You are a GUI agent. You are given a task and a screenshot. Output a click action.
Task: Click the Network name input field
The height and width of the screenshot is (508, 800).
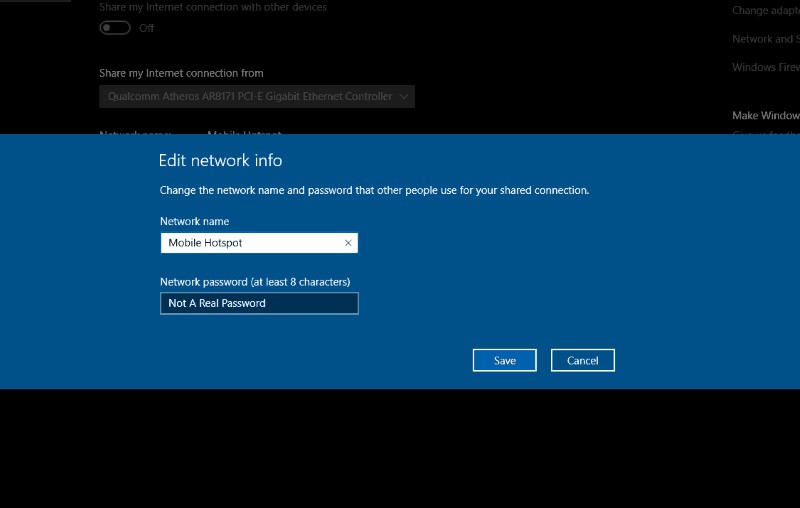pos(259,243)
